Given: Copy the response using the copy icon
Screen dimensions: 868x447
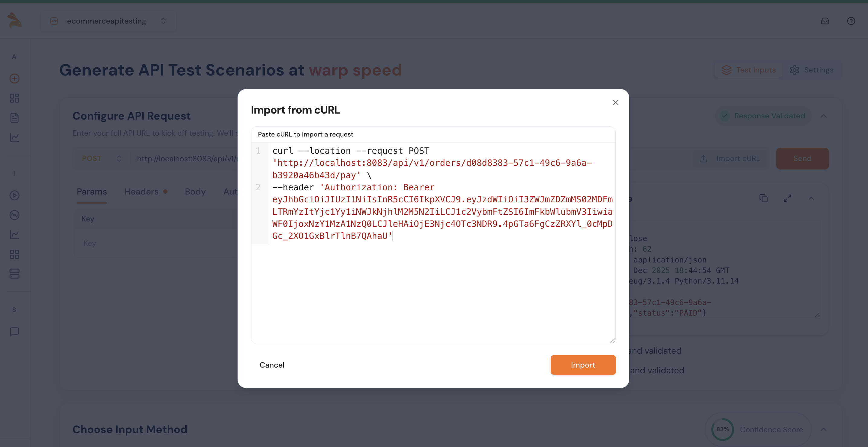Looking at the screenshot, I should pyautogui.click(x=763, y=198).
